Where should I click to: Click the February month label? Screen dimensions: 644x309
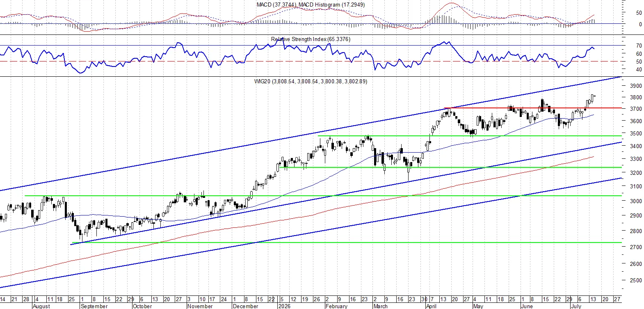336,306
